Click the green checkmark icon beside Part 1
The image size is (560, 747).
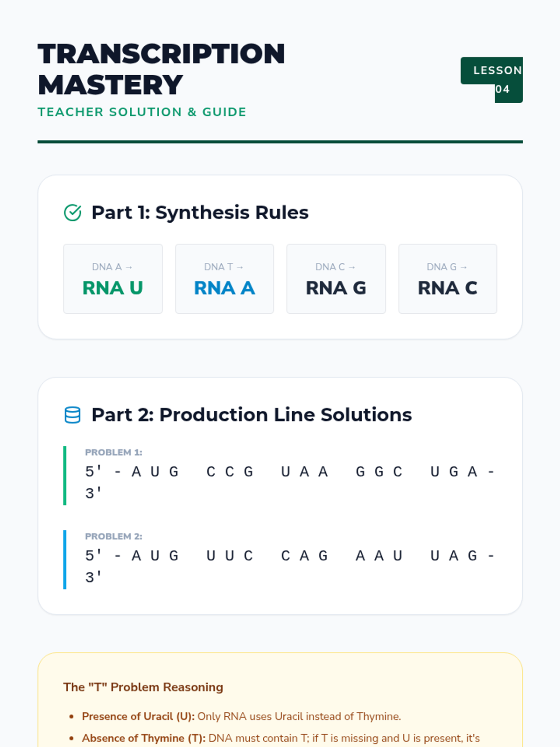pyautogui.click(x=72, y=213)
